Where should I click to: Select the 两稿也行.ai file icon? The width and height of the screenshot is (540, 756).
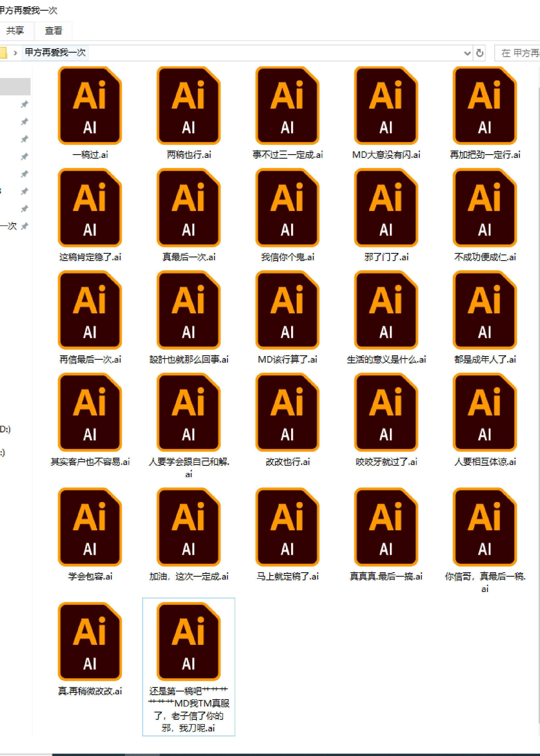[x=188, y=106]
